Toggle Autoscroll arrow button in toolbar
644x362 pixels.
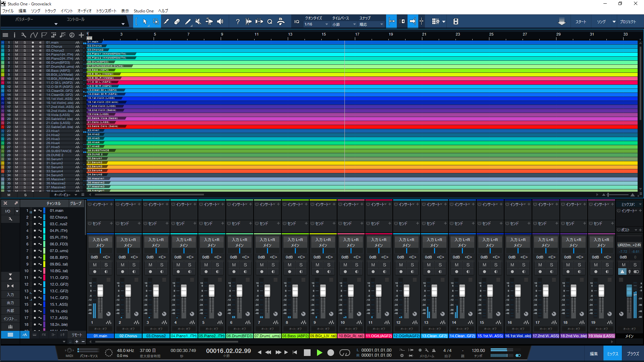point(413,21)
